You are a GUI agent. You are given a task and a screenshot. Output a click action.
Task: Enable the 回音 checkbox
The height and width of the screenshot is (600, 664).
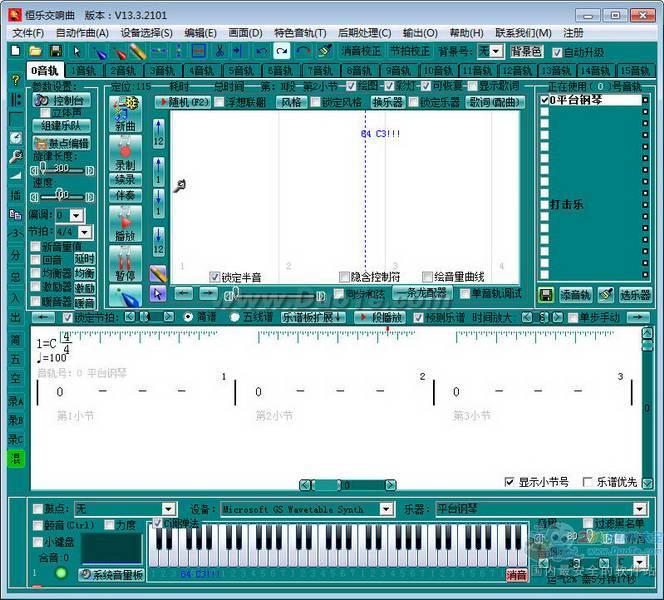36,260
